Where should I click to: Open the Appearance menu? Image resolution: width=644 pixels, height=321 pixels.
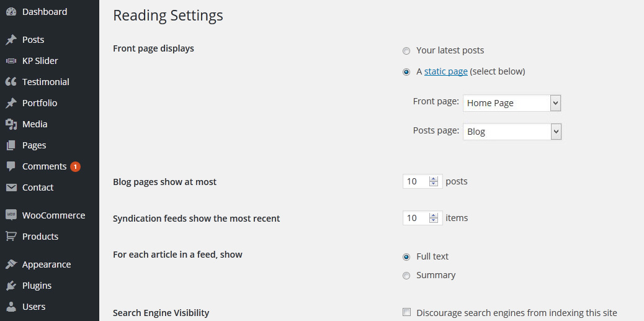(47, 264)
